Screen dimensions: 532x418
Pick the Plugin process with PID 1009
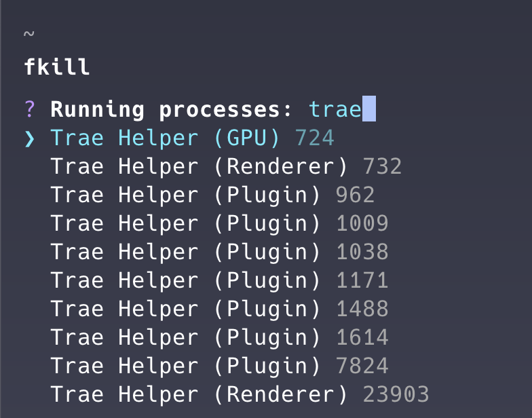pyautogui.click(x=185, y=224)
